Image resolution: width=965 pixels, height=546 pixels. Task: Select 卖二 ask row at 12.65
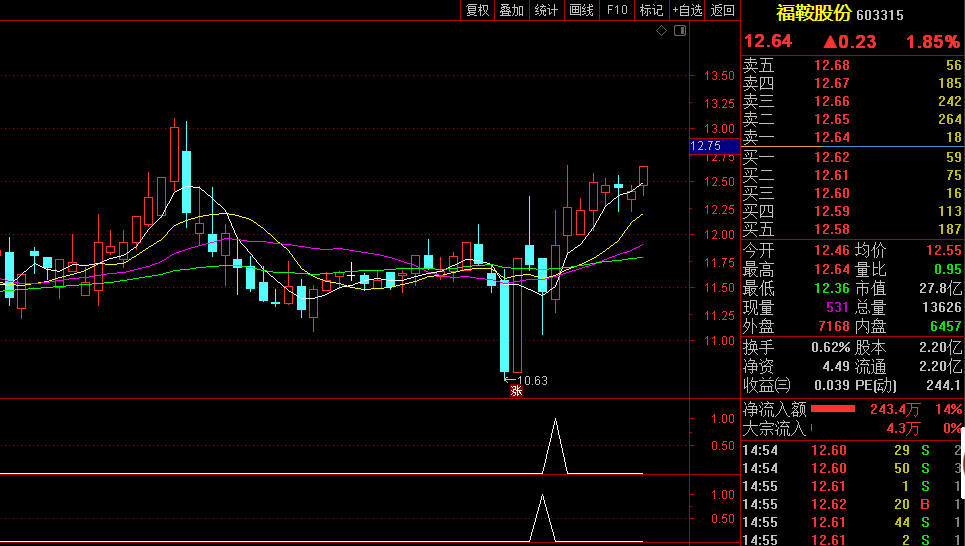[852, 119]
